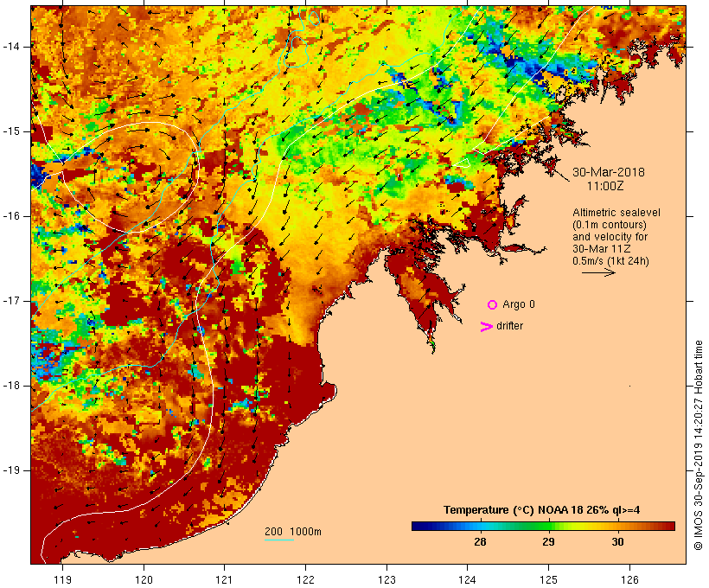Viewport: 709px width, 588px height.
Task: Click the longitude axis label 123
Action: coord(386,579)
